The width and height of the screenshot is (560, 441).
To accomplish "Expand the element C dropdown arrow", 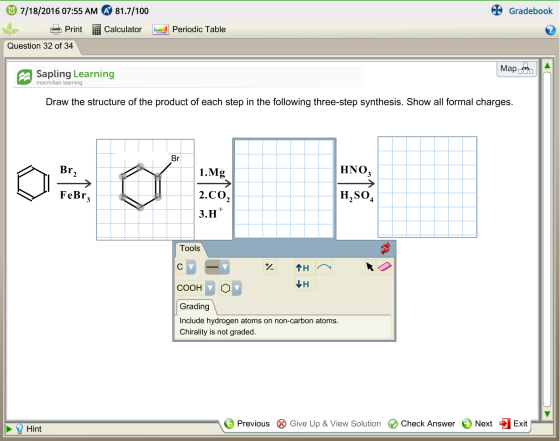I will 191,267.
